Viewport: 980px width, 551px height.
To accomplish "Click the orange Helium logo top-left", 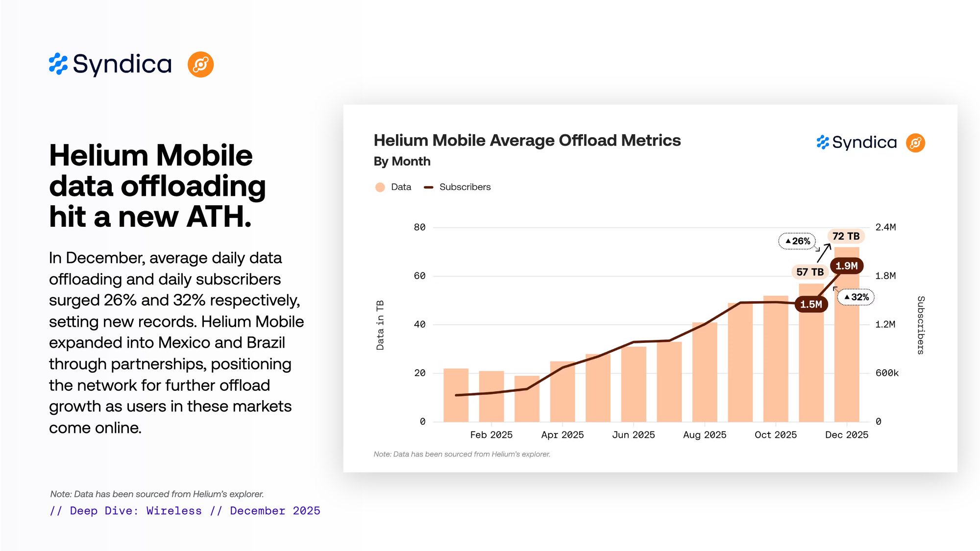I will 200,64.
